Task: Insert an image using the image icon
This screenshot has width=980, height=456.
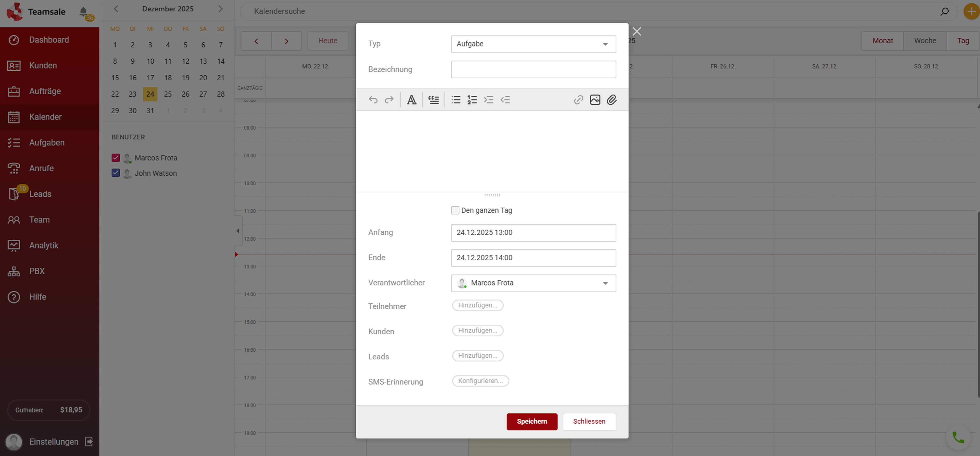Action: 595,100
